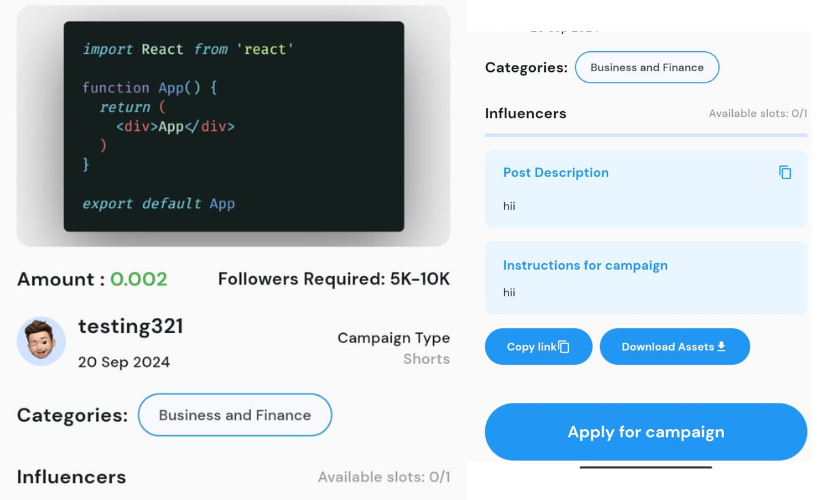The height and width of the screenshot is (500, 832).
Task: Tap the testing321 profile avatar
Action: tap(41, 343)
